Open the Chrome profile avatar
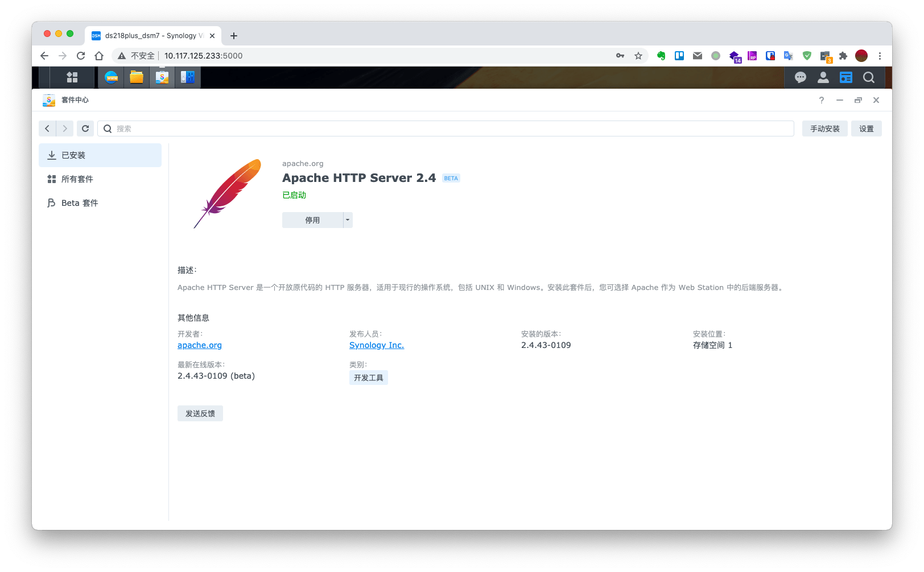 pos(861,56)
